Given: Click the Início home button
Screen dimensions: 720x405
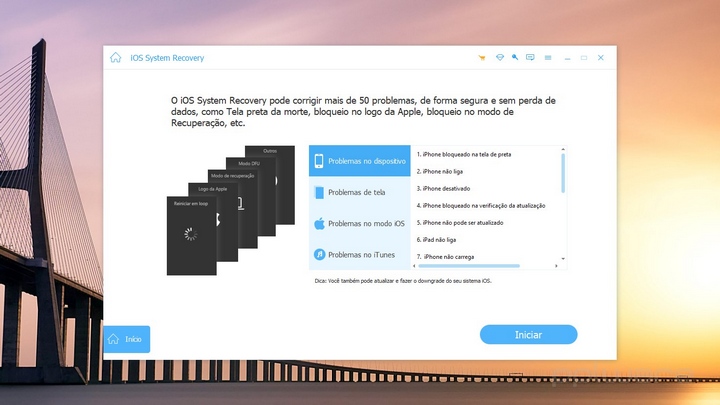Looking at the screenshot, I should (127, 339).
